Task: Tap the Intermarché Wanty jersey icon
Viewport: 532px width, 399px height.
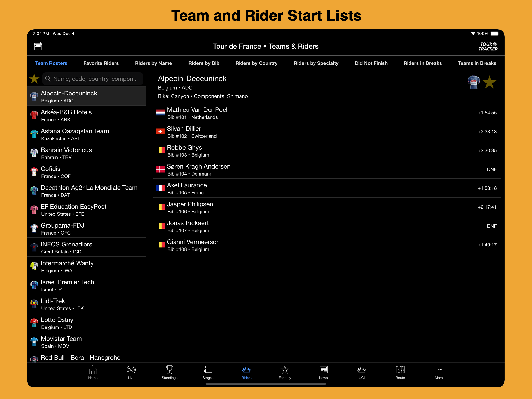Action: pyautogui.click(x=34, y=266)
